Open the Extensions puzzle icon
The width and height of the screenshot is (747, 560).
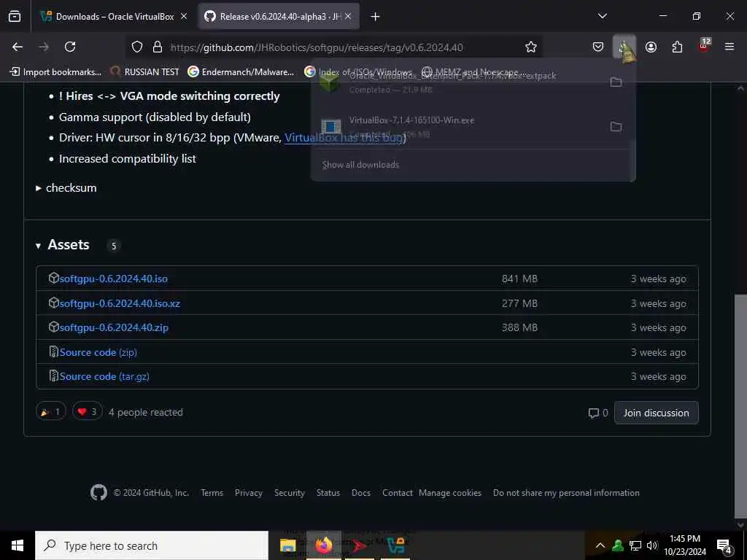[x=677, y=47]
